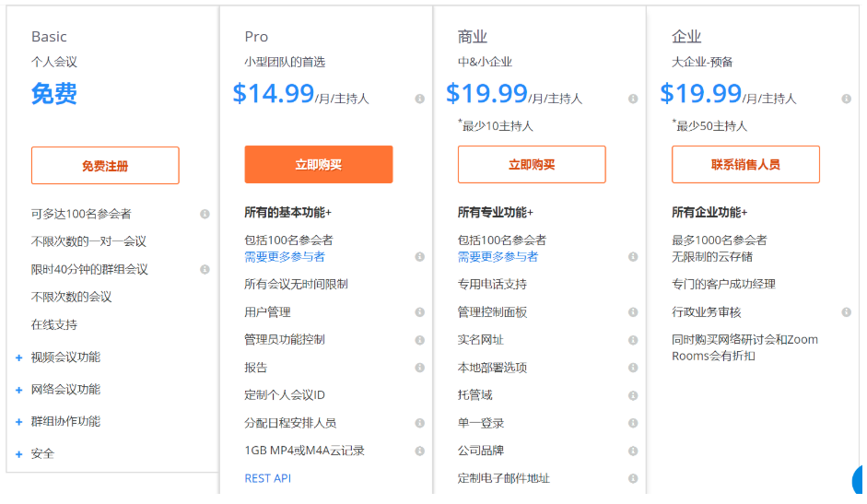
Task: Click info icon beside Pro $14.99 price
Action: coord(419,99)
